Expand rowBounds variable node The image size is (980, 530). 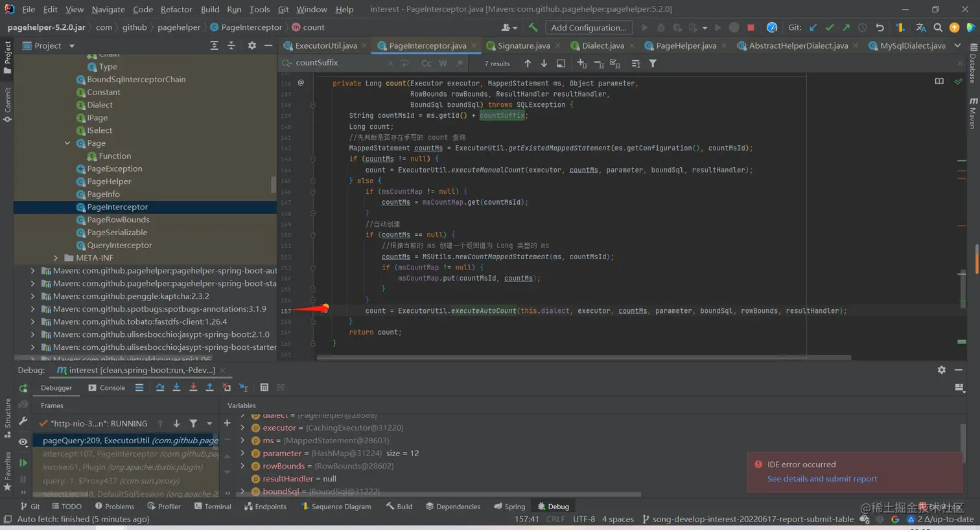point(242,466)
